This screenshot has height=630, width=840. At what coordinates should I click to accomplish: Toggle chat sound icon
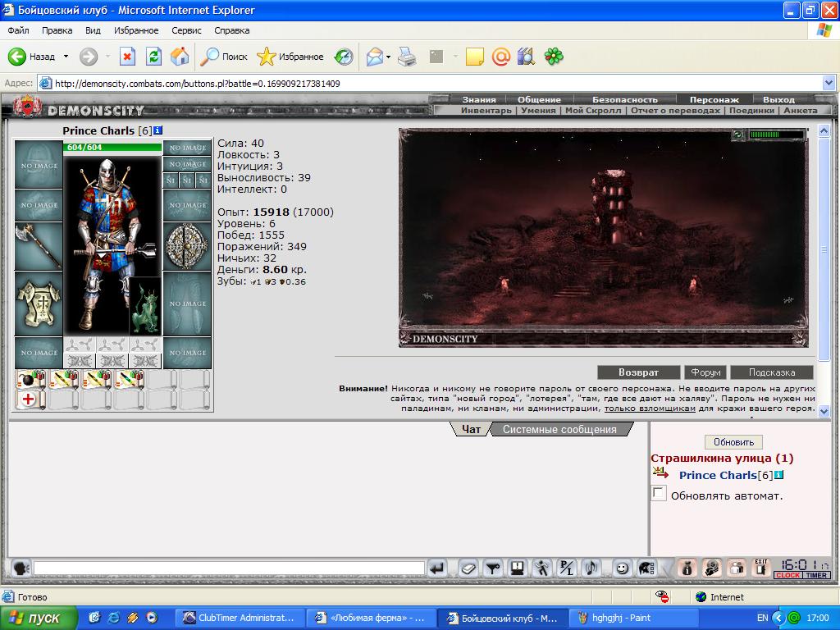(x=591, y=568)
